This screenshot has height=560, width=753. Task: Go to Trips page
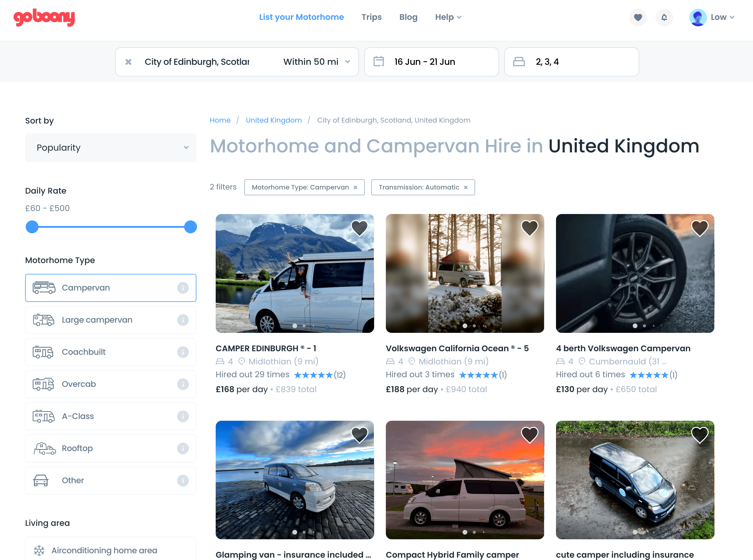[x=372, y=17]
